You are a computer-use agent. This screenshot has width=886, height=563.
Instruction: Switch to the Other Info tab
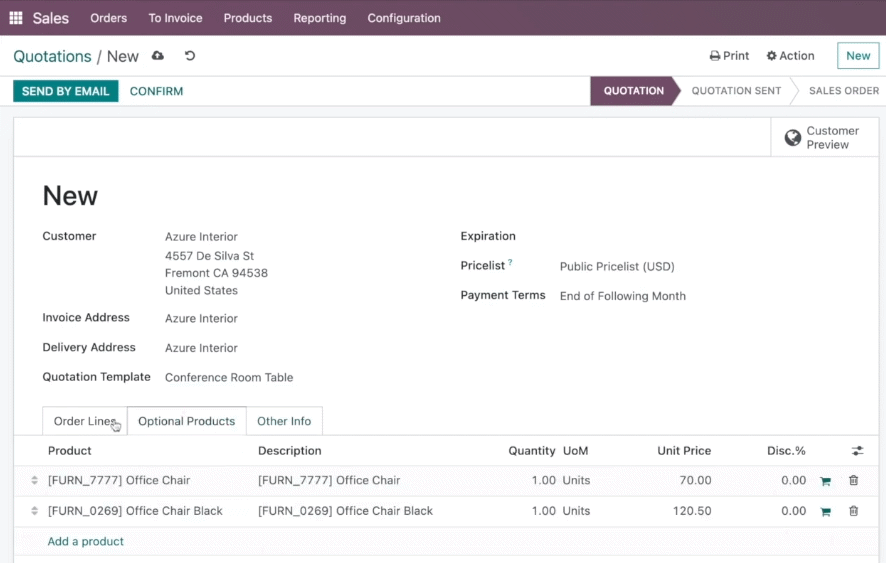click(284, 421)
